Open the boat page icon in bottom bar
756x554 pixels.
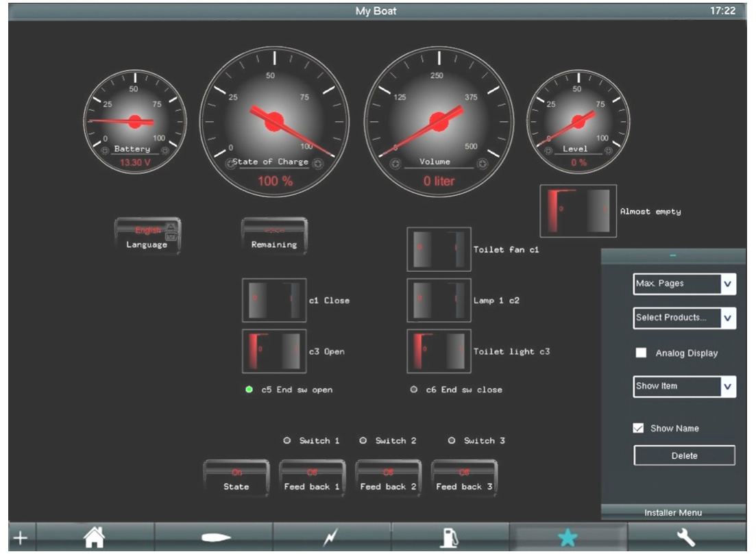pyautogui.click(x=216, y=537)
